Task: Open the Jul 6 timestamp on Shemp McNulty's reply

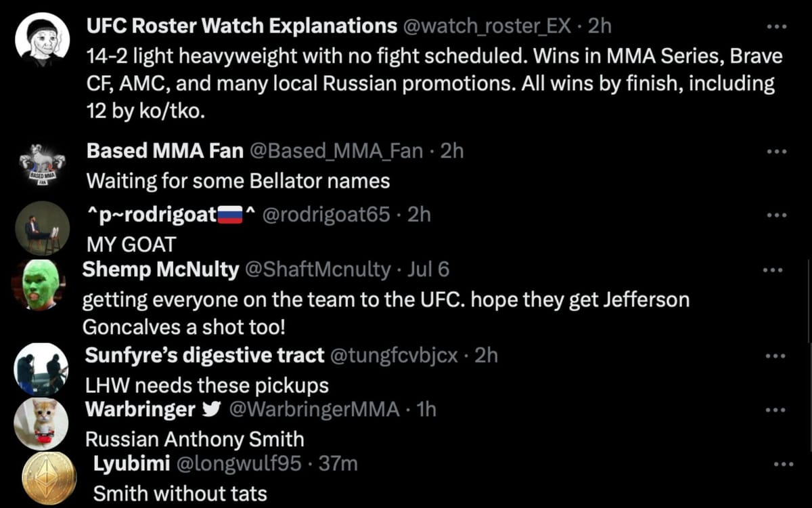Action: [429, 269]
